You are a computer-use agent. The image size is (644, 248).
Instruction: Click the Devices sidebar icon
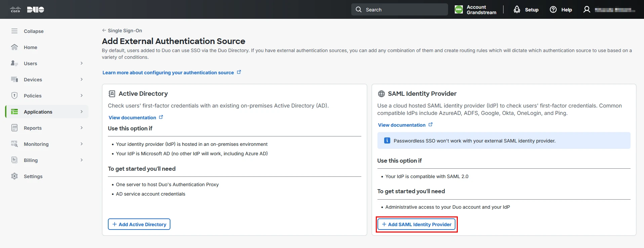(14, 79)
